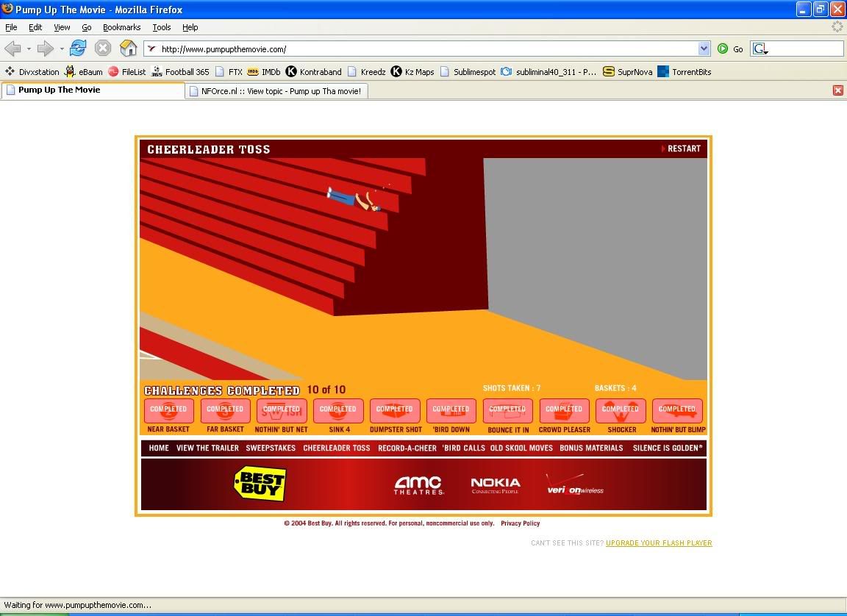Go to the Home page icon

pos(128,48)
